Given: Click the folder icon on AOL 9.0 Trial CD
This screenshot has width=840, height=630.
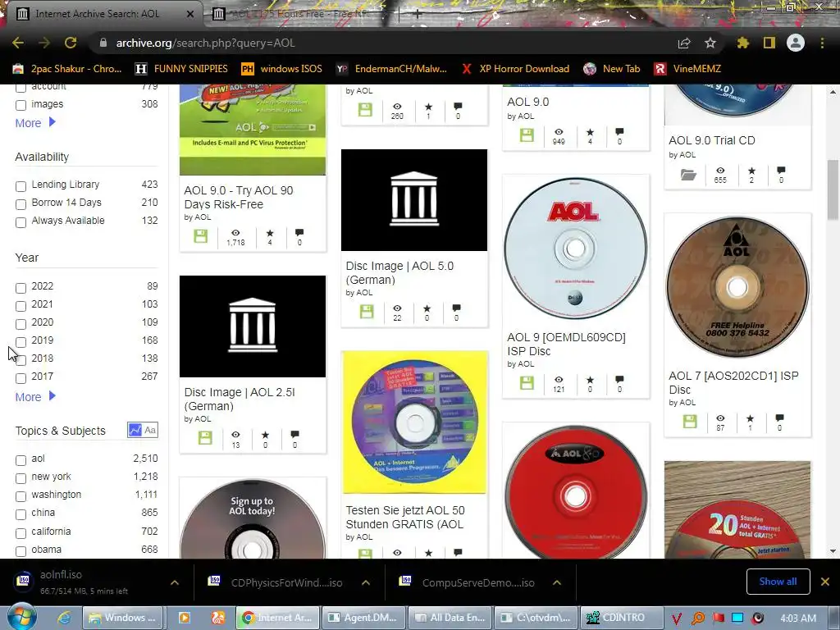Looking at the screenshot, I should 688,175.
